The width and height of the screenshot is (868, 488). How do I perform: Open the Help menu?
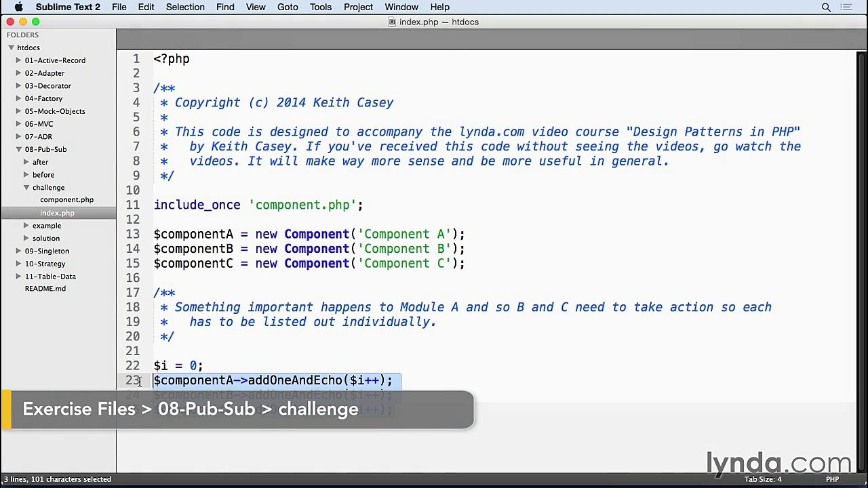click(x=439, y=7)
